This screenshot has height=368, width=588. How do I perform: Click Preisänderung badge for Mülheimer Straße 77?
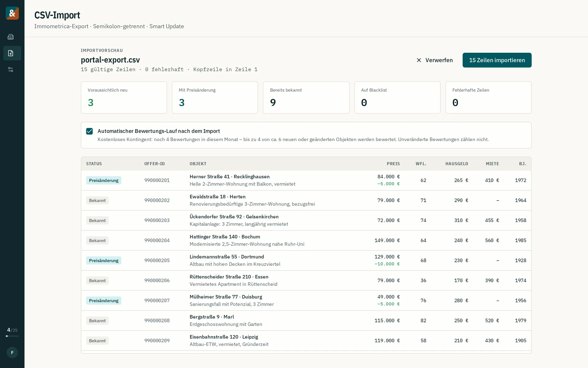click(104, 301)
